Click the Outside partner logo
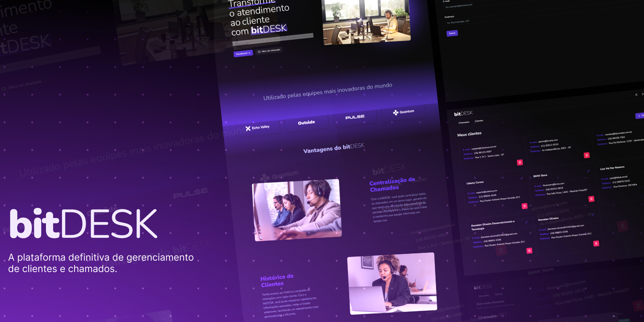The width and height of the screenshot is (644, 322). (307, 122)
